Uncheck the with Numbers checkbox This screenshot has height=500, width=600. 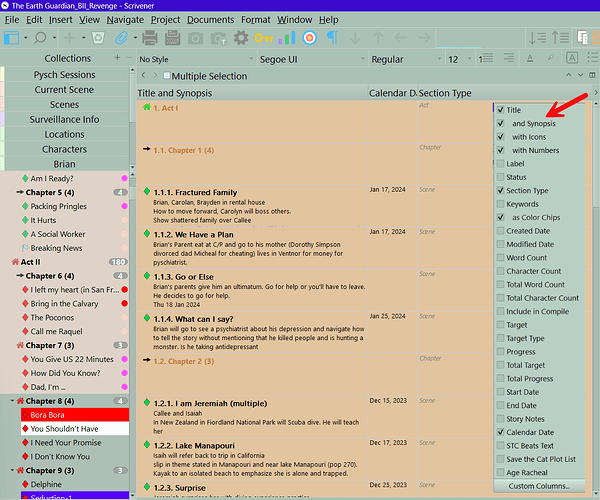pos(500,150)
